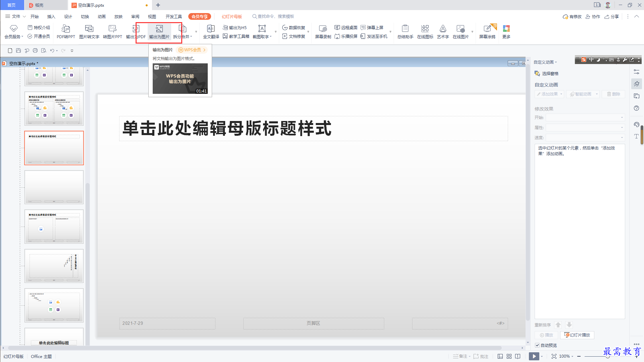Run the 文档修复 document repair
644x362 pixels.
(x=294, y=36)
